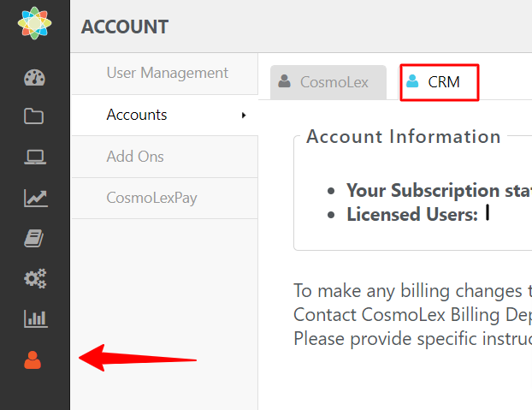Viewport: 532px width, 410px height.
Task: Open the gears settings icon
Action: click(34, 278)
